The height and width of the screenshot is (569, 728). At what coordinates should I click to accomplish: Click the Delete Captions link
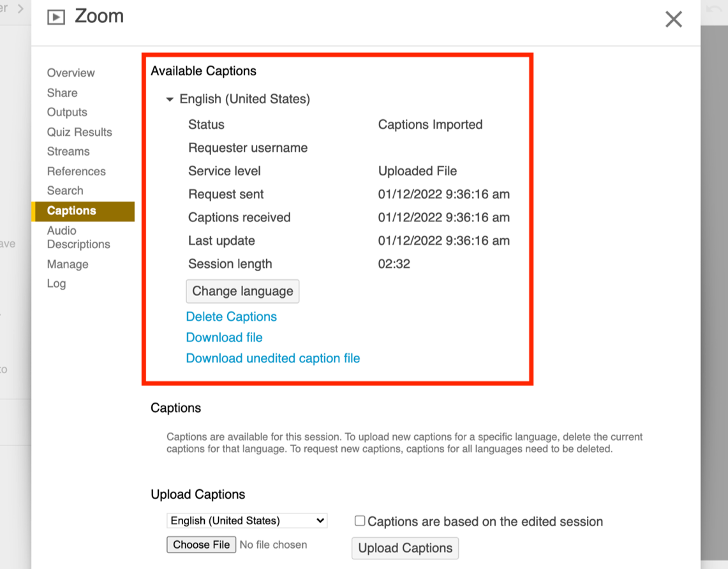(231, 316)
